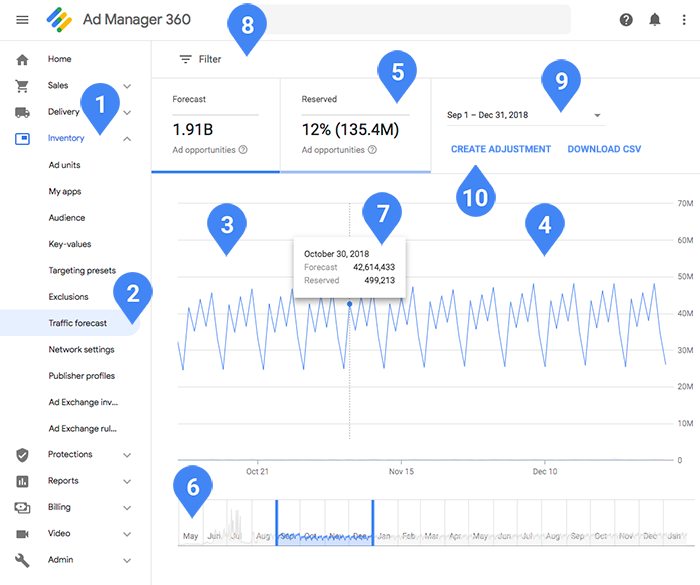Open the three-dot more options menu
Screen dimensions: 700x585
click(683, 20)
